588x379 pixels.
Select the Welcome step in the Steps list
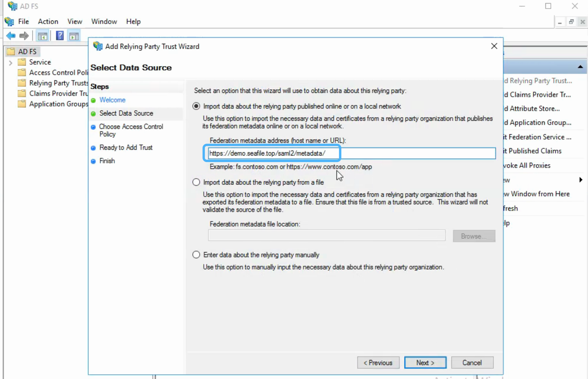click(112, 100)
